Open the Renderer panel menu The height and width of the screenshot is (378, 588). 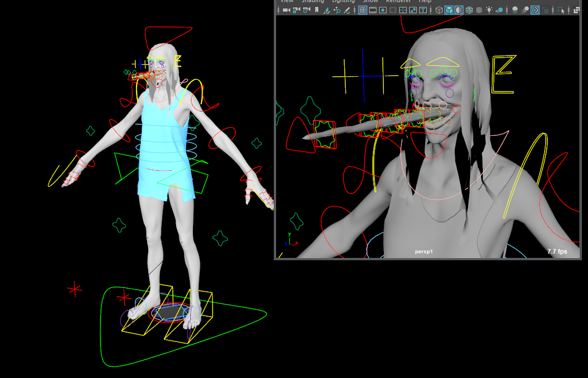coord(398,2)
